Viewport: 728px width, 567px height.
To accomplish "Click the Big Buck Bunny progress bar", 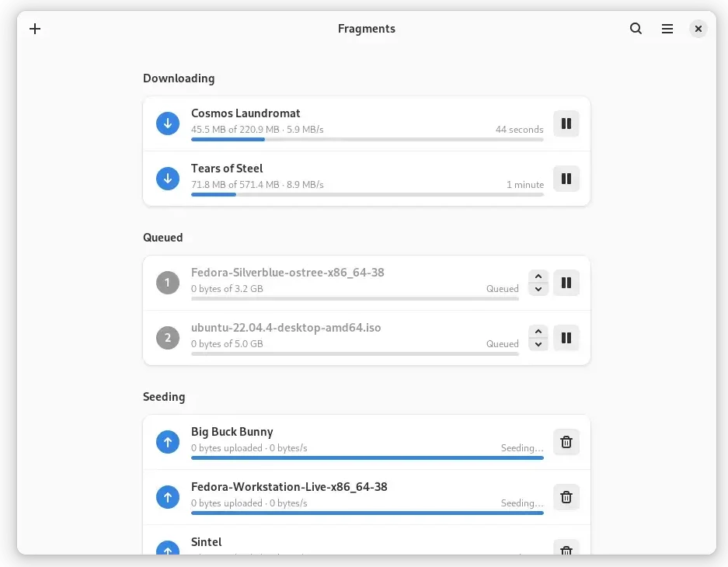I will coord(367,457).
